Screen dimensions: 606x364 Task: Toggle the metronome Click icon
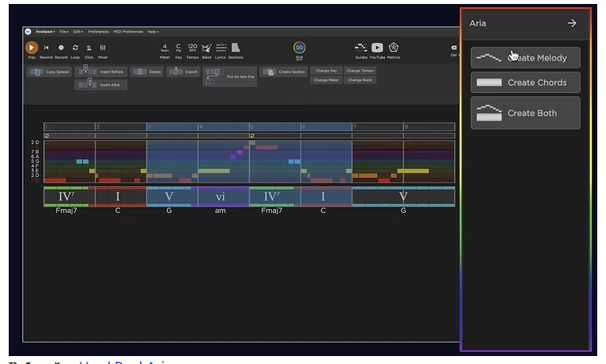[x=88, y=48]
